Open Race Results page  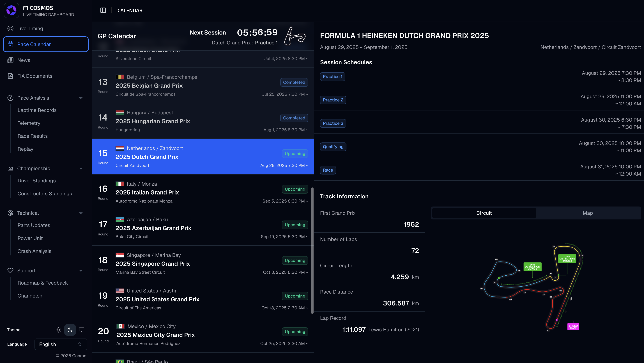[x=33, y=136]
